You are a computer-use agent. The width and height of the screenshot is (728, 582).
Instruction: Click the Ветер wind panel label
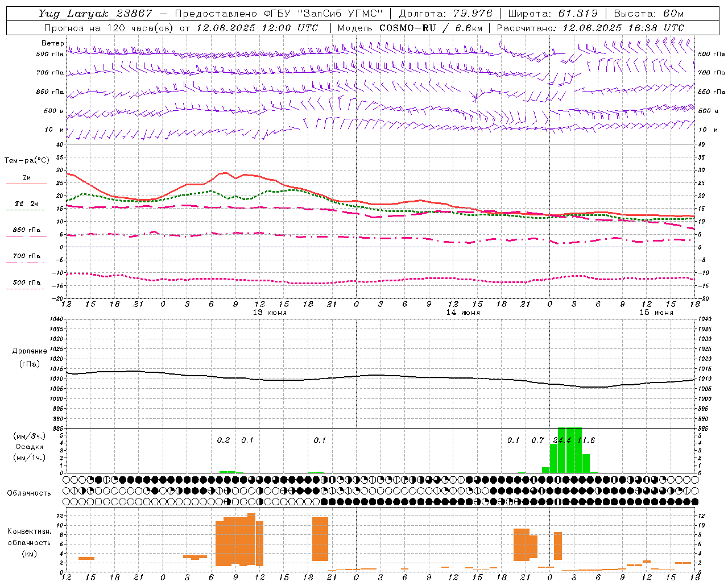52,43
